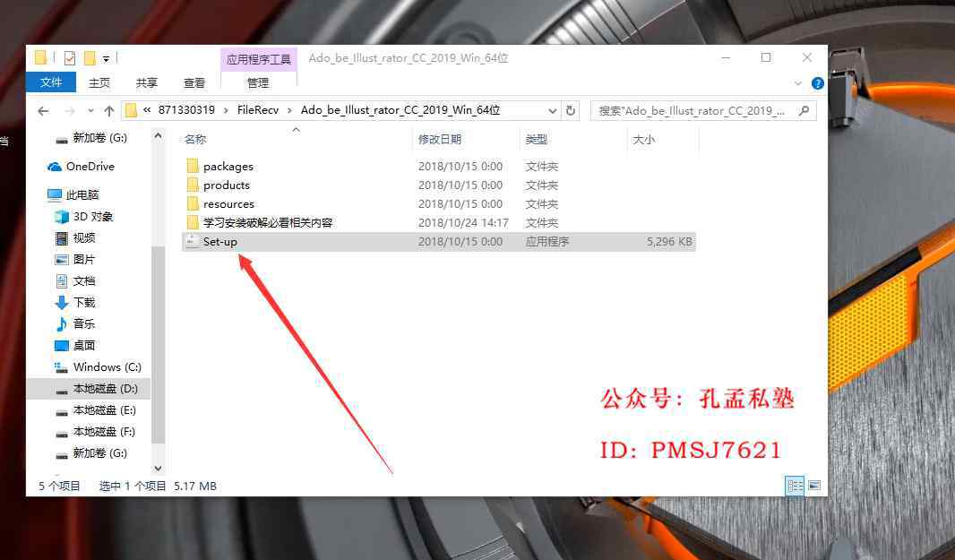Expand the ribbon with the chevron beside Help
Screen dimensions: 955x560
pos(798,83)
